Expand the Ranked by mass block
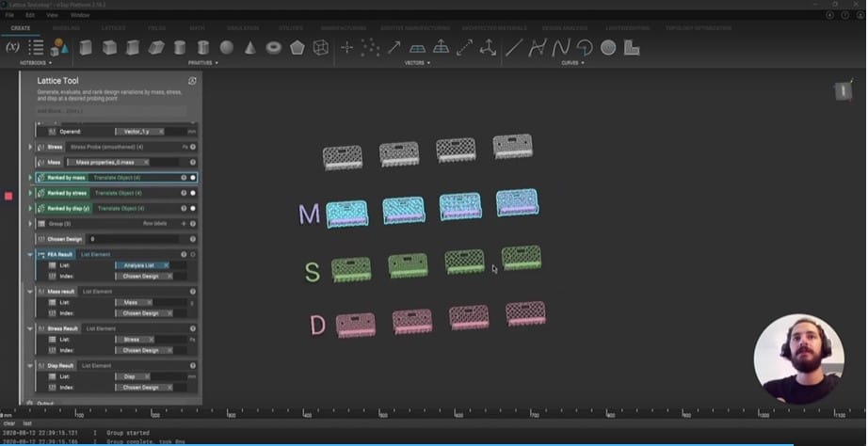This screenshot has width=868, height=446. coord(30,178)
